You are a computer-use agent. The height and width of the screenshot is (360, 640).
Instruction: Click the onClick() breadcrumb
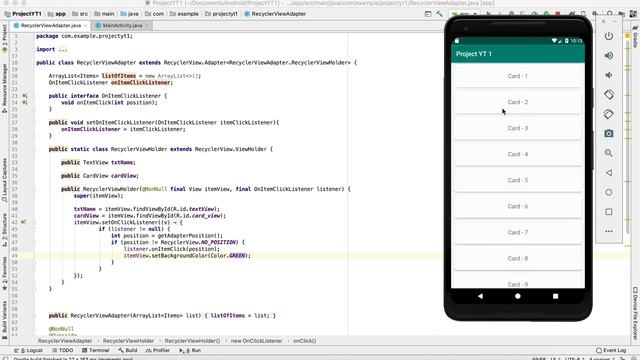pos(304,341)
